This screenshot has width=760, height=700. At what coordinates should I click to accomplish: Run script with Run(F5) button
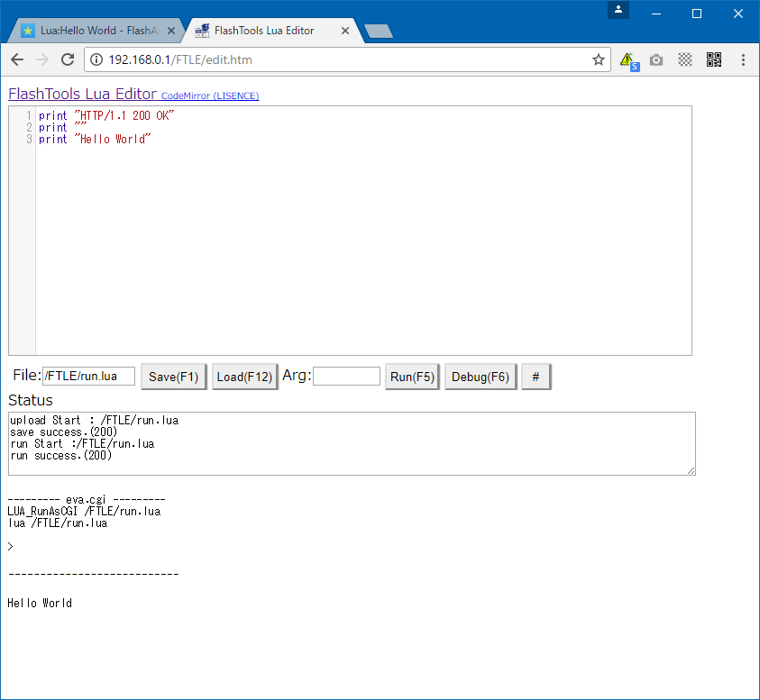click(x=412, y=377)
